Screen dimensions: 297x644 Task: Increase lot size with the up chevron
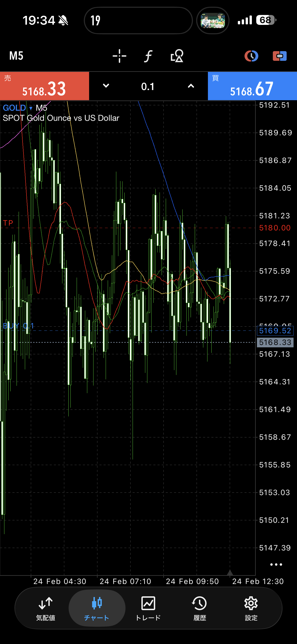[x=191, y=86]
